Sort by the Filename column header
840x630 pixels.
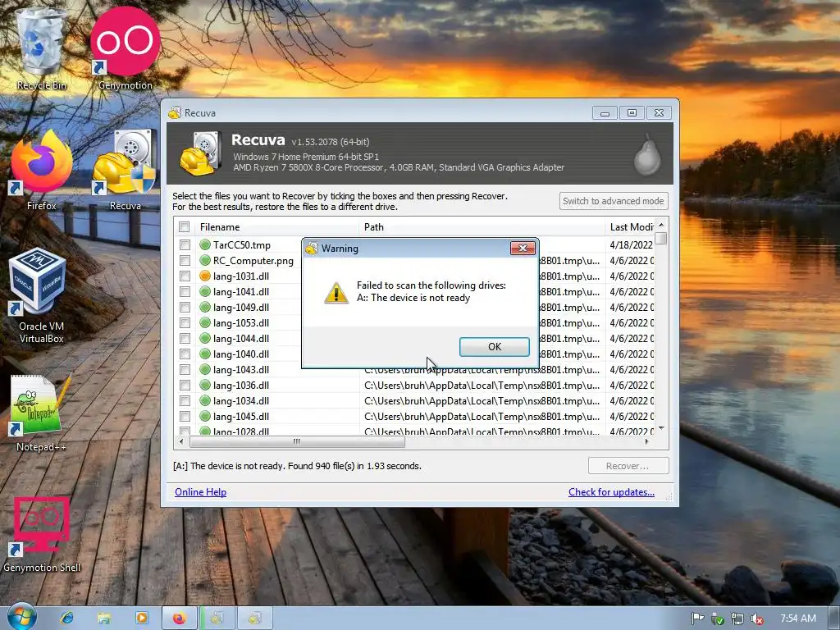(x=276, y=227)
